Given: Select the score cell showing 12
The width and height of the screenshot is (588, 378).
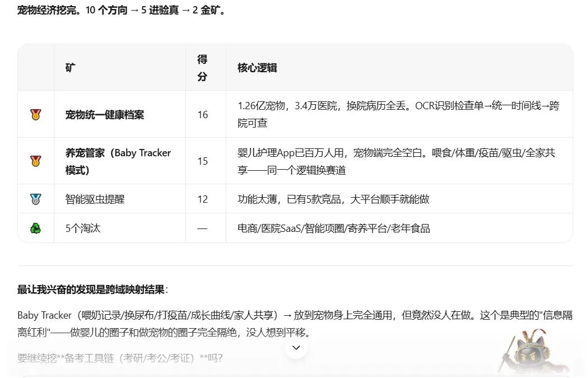Looking at the screenshot, I should (206, 199).
